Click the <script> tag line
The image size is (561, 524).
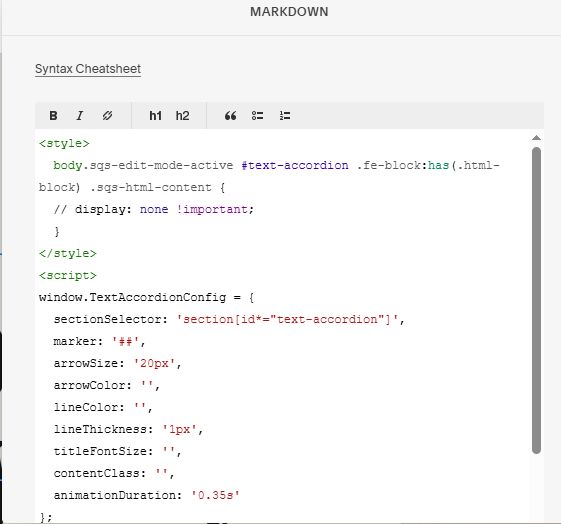point(68,276)
